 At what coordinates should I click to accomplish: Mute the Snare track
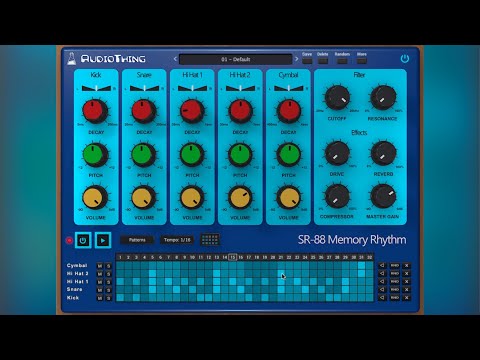pos(100,290)
